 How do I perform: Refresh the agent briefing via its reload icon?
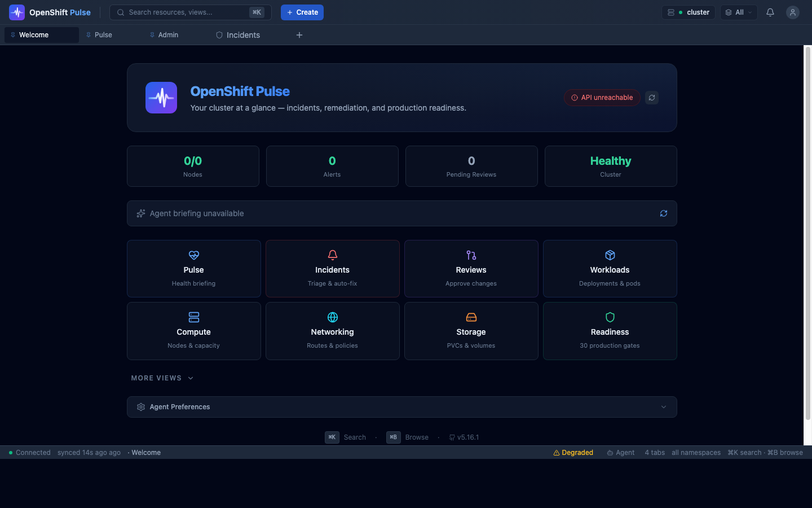coord(663,213)
